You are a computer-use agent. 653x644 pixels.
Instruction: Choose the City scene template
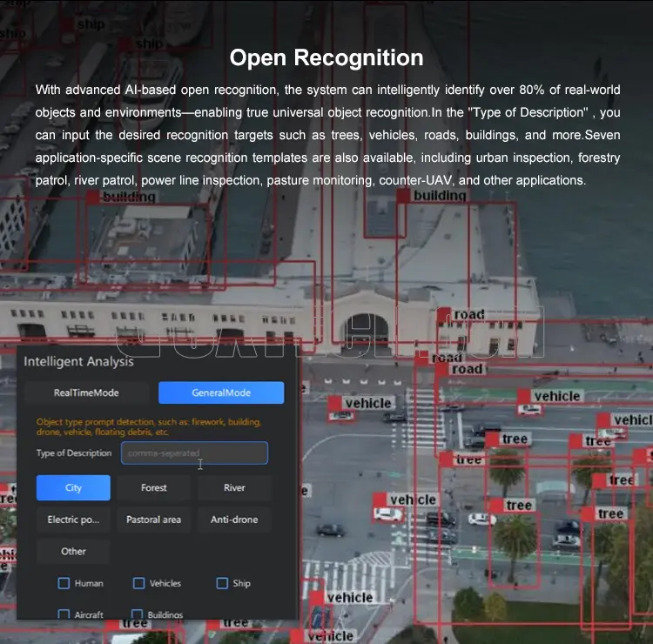click(x=73, y=487)
